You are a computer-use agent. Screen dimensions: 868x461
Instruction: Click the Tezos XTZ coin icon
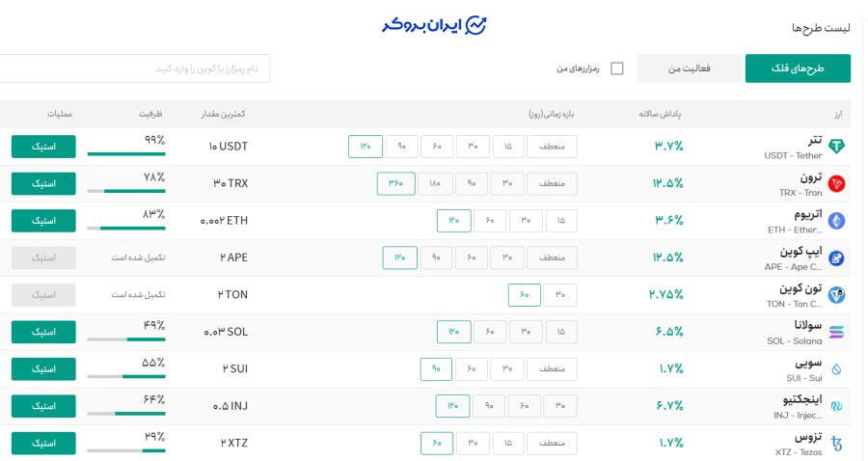point(836,444)
